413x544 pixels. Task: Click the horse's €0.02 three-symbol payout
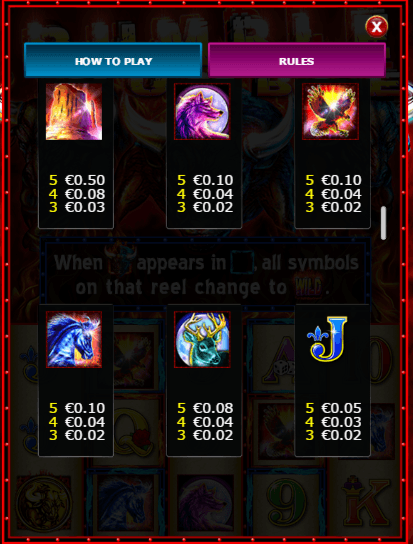[x=77, y=435]
